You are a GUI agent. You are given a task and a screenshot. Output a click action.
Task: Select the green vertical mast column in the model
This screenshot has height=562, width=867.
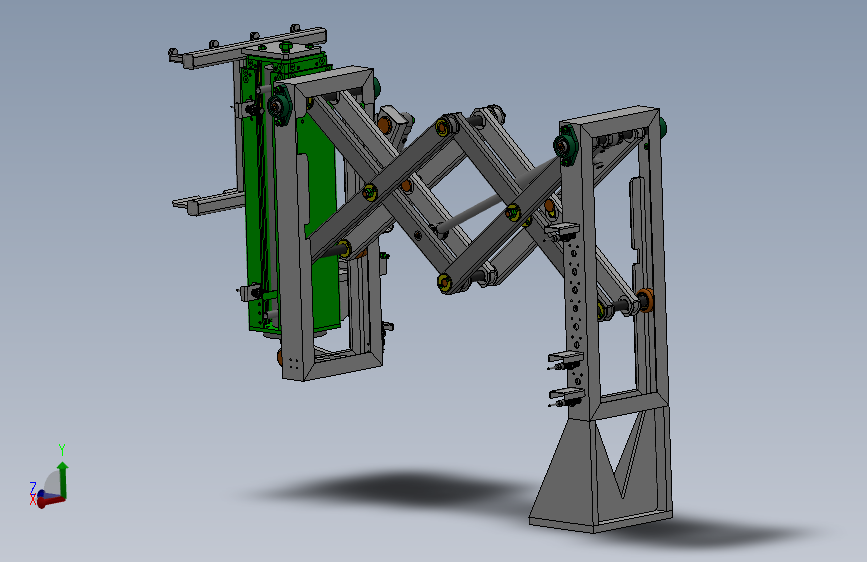tap(321, 194)
